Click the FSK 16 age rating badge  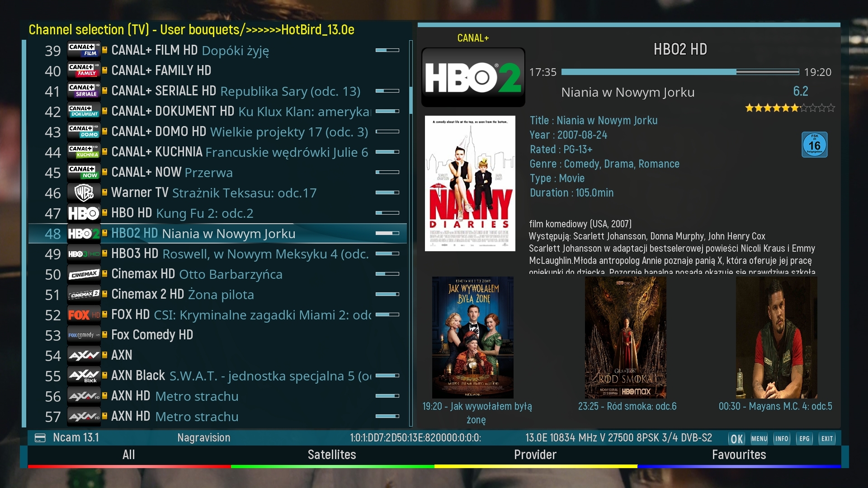coord(814,145)
